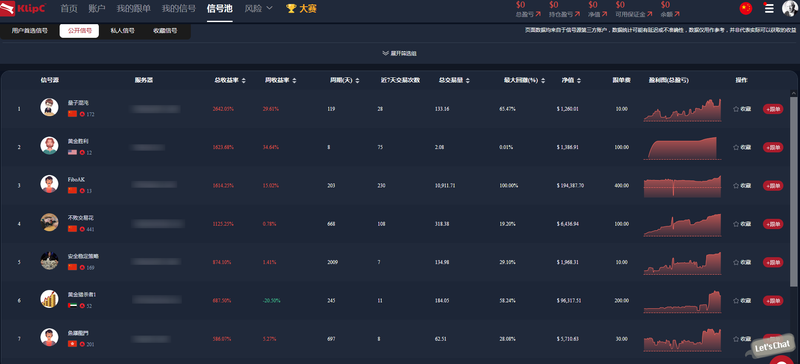Expand the 展开筛选组 filter panel
This screenshot has width=800, height=364.
pos(399,53)
